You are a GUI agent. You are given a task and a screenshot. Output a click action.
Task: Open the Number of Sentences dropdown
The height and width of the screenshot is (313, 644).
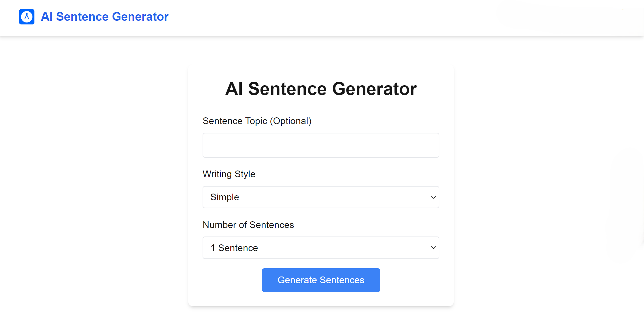(321, 248)
